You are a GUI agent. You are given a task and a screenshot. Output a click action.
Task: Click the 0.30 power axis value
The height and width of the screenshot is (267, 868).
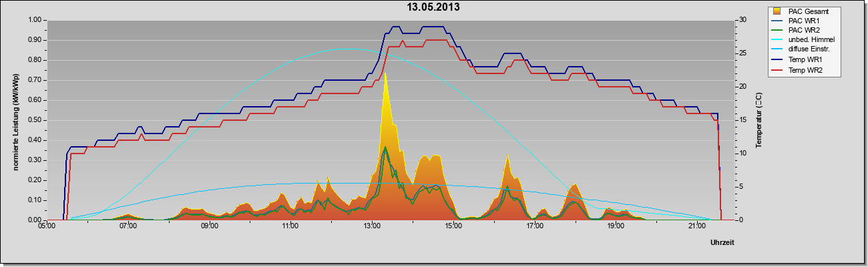coord(35,160)
